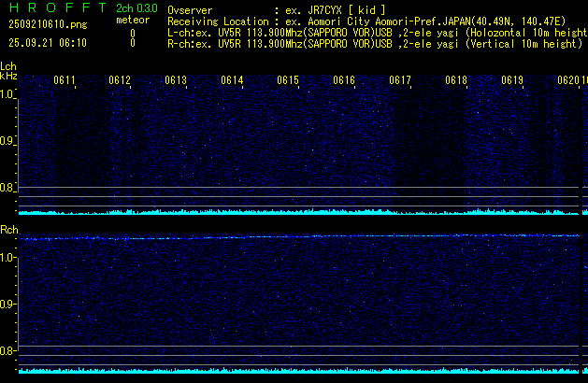Click the Rch 0.8 kHz tick label

(8, 351)
